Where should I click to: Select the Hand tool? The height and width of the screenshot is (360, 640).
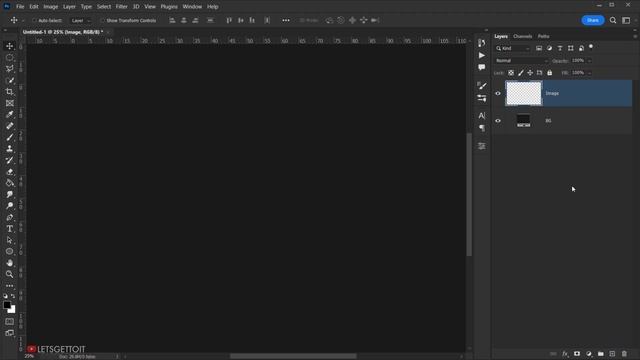tap(9, 263)
